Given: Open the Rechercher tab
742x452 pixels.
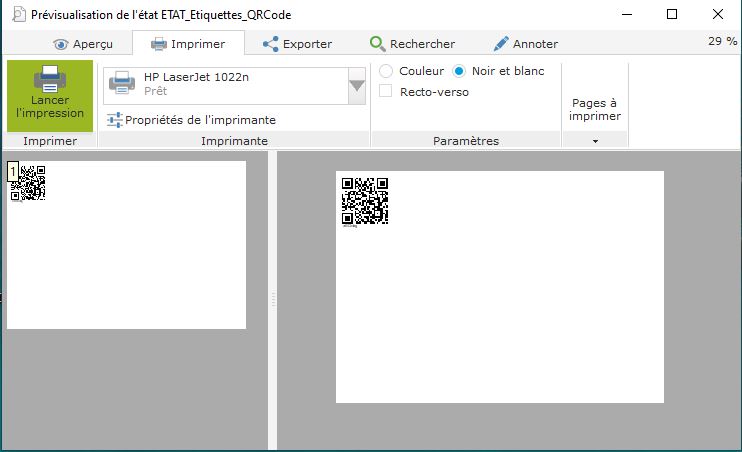Looking at the screenshot, I should pyautogui.click(x=412, y=44).
